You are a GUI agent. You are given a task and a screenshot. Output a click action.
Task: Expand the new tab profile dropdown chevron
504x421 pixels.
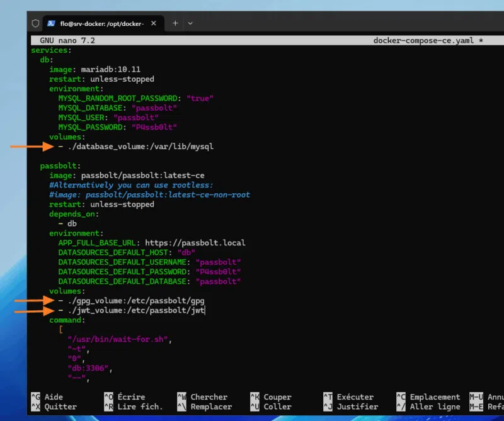(x=190, y=23)
